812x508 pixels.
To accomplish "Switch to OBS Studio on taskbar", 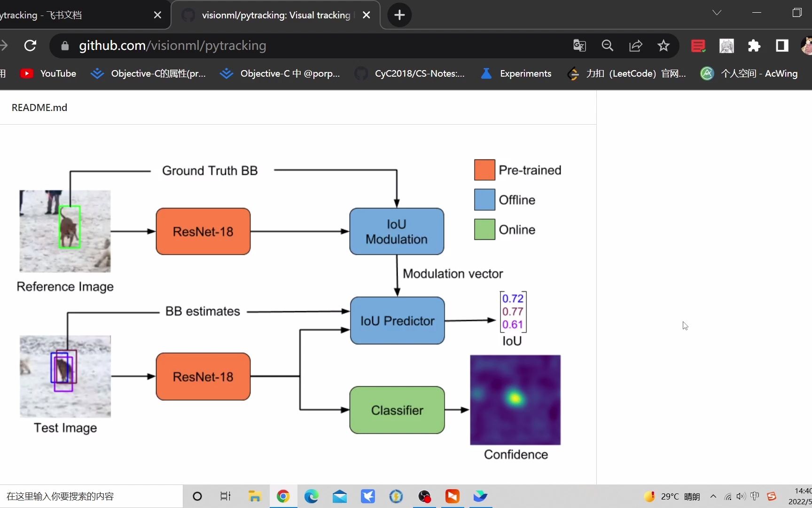I will point(424,496).
